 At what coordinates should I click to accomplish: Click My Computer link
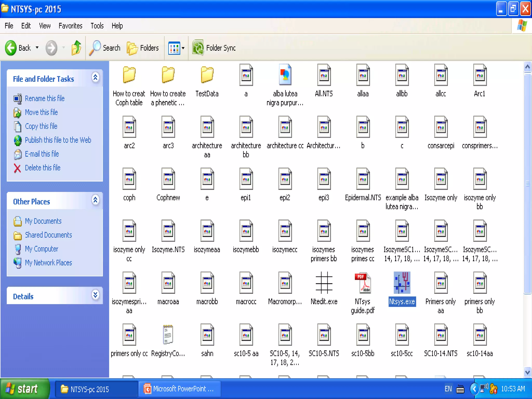42,249
